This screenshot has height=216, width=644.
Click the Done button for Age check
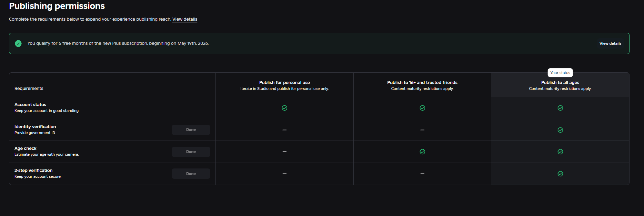click(191, 152)
